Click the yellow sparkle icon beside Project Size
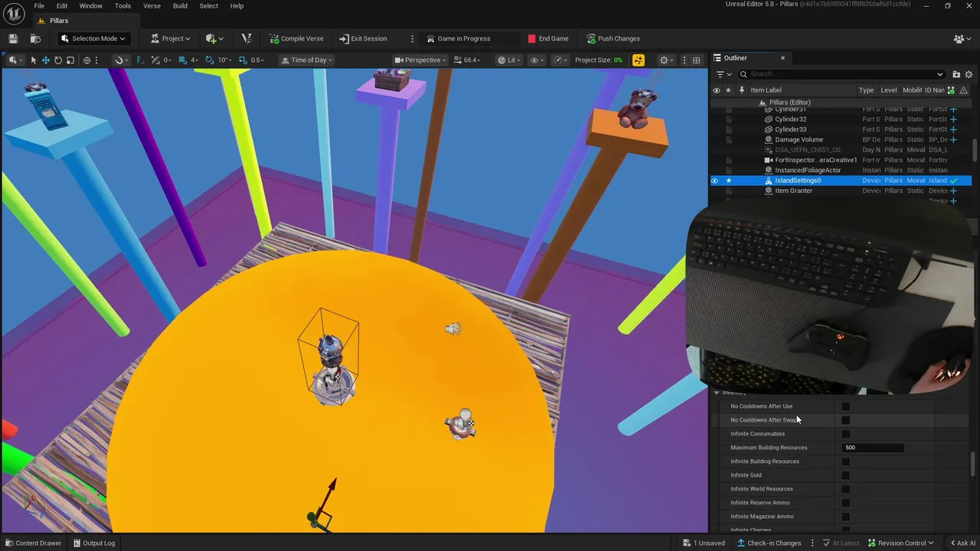 638,60
